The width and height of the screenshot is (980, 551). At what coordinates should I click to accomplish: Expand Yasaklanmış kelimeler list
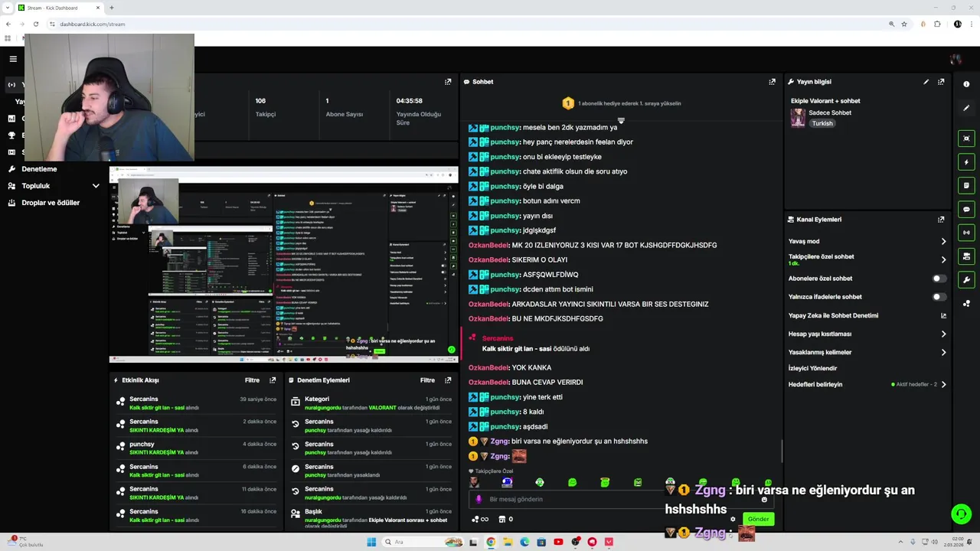click(943, 352)
